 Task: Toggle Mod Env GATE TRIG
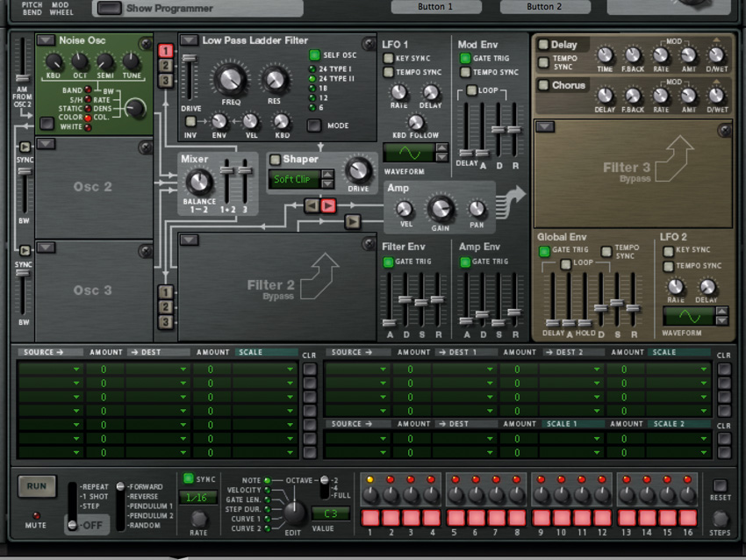(x=465, y=58)
